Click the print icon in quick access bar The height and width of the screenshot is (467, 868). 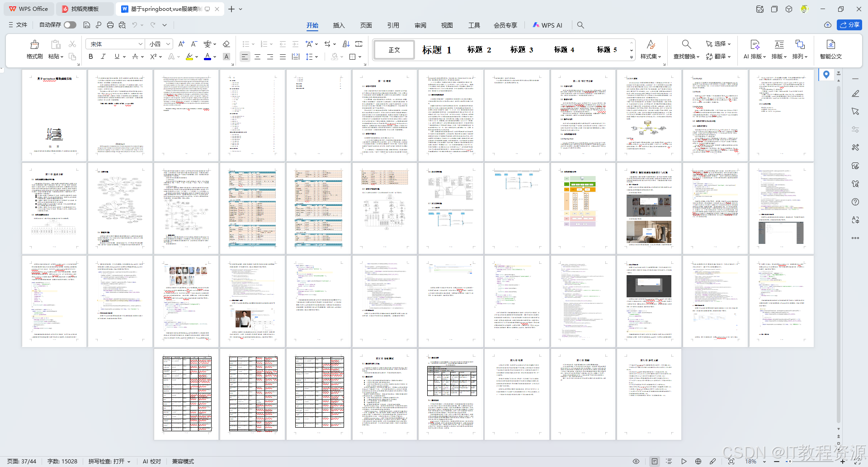(x=110, y=25)
